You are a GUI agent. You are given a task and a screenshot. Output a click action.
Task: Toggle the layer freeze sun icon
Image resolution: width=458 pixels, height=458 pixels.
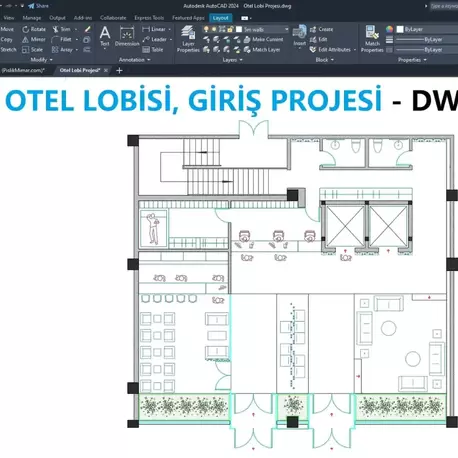(x=214, y=29)
